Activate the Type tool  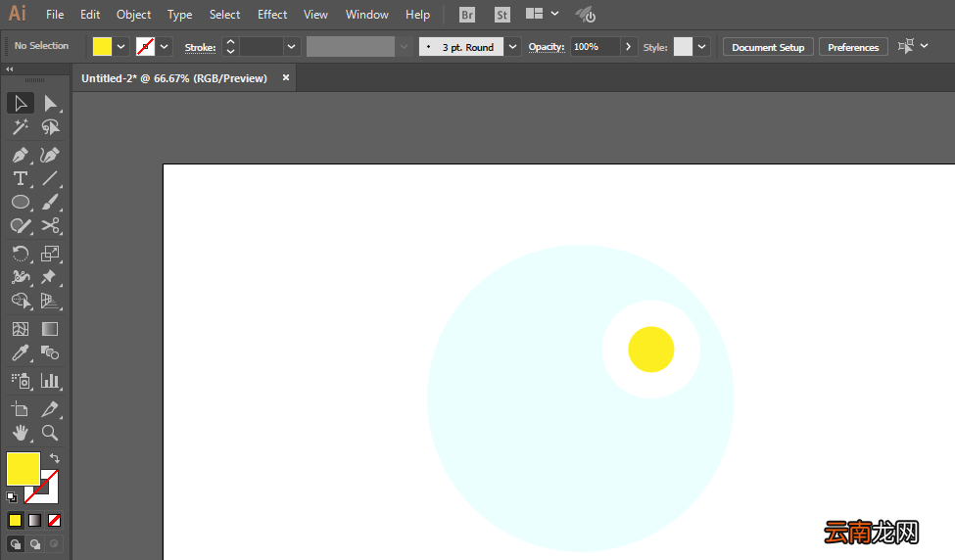click(x=21, y=178)
